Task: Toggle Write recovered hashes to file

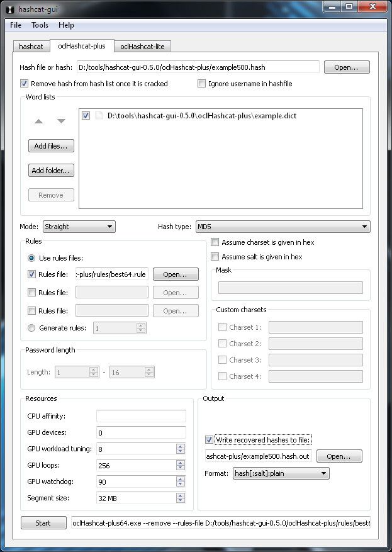Action: pos(209,440)
